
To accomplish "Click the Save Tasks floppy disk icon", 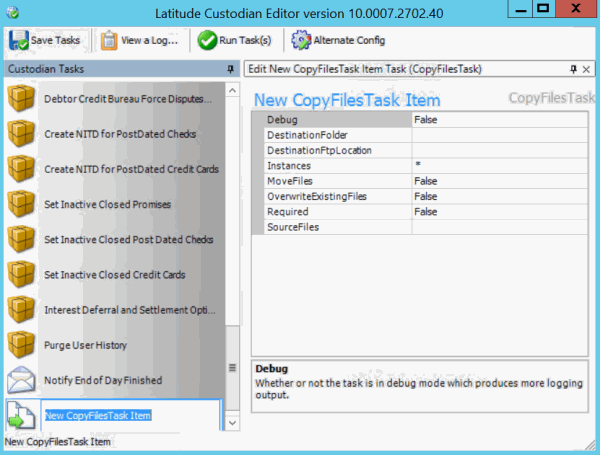I will (19, 40).
